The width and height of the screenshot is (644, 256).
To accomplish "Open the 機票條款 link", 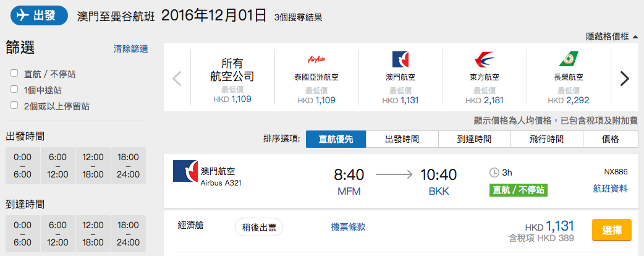I will pos(349,227).
